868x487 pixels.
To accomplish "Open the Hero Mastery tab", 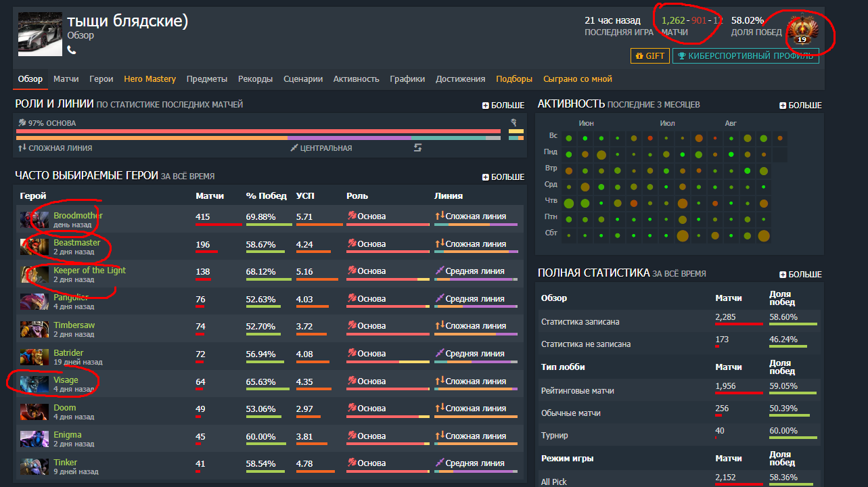I will [150, 79].
